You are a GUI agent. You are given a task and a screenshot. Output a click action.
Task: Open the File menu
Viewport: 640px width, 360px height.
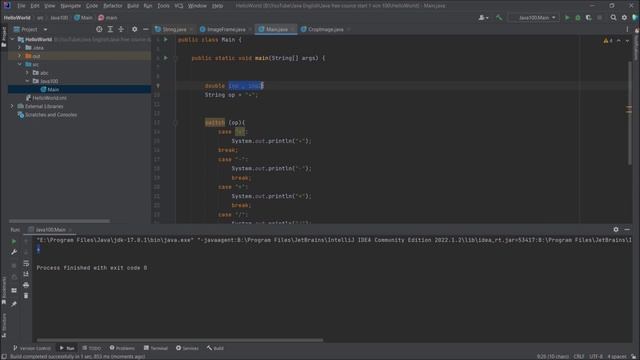click(21, 6)
